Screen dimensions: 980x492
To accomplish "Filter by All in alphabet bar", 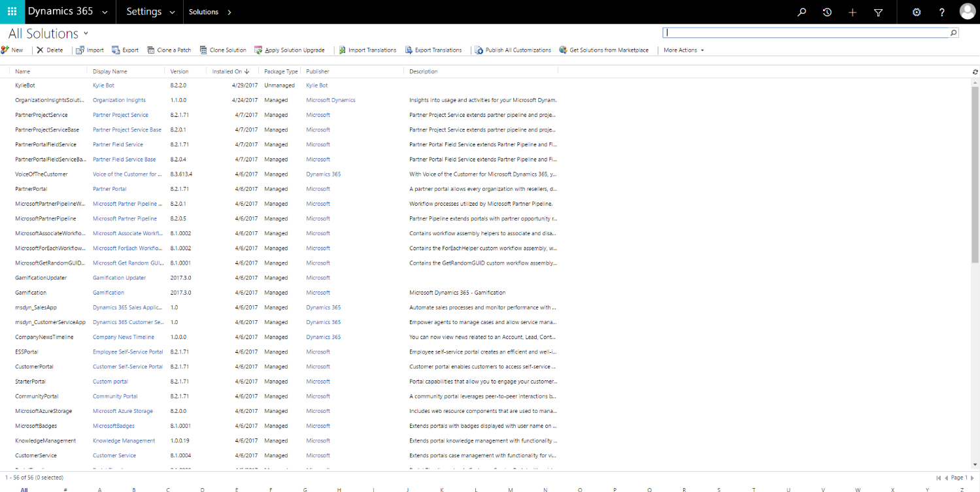I will 24,489.
